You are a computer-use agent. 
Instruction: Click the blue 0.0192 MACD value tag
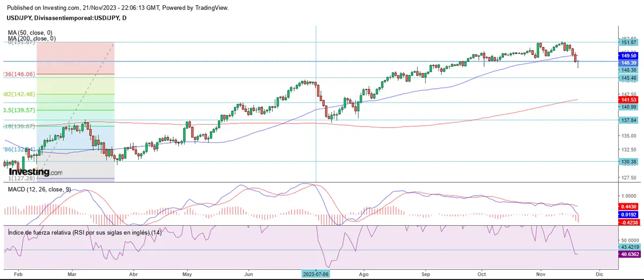pos(628,213)
